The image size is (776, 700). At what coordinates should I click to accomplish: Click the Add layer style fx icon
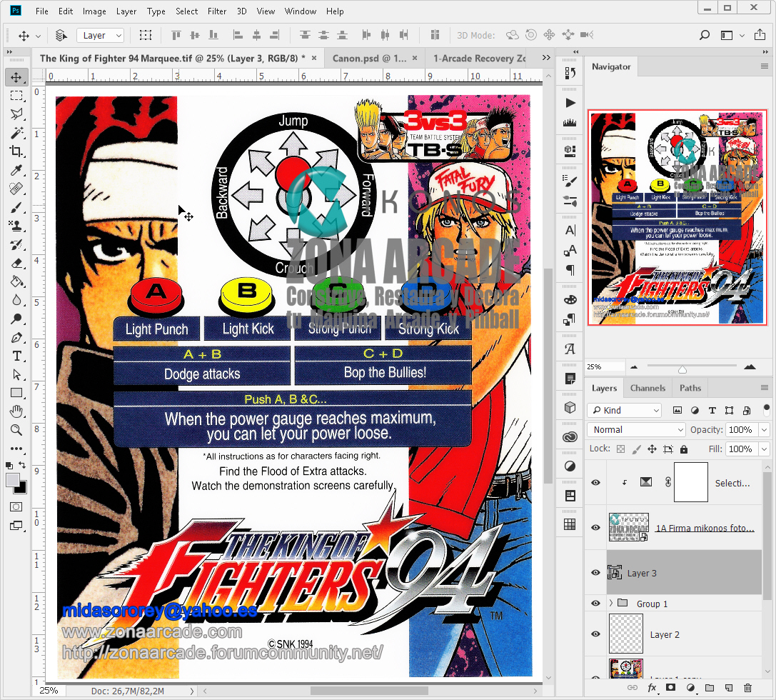click(652, 686)
